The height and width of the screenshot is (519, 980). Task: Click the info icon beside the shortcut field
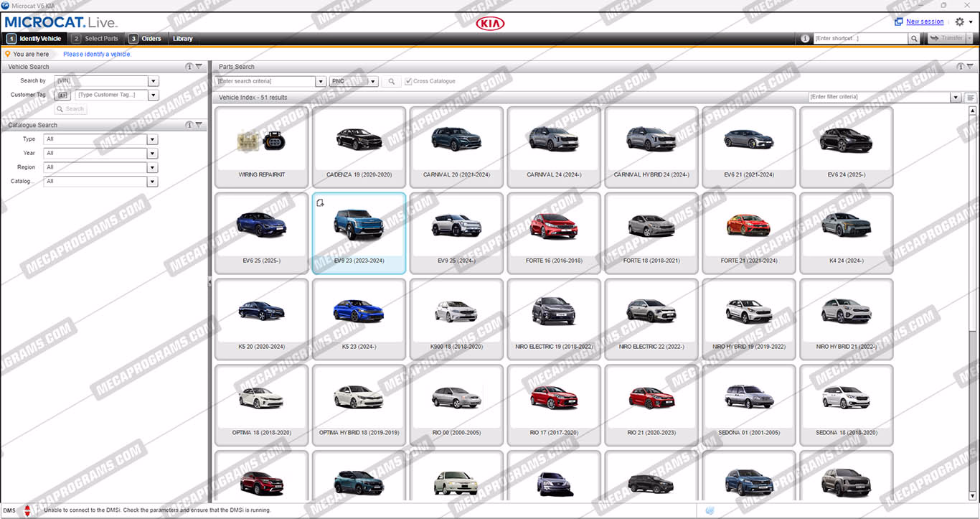[x=805, y=39]
